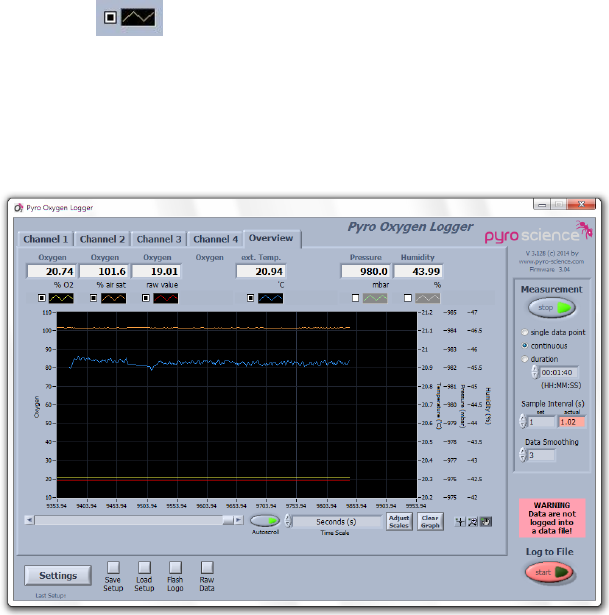Click yellow % O2 plot legend icon
Image resolution: width=609 pixels, height=615 pixels.
[x=61, y=298]
